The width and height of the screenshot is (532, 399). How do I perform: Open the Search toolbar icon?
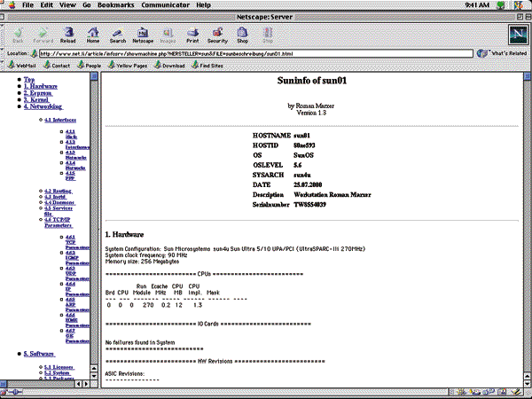click(117, 35)
